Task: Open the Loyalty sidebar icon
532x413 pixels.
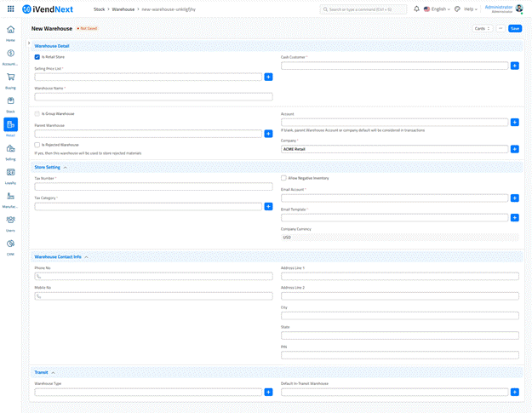Action: click(x=10, y=173)
